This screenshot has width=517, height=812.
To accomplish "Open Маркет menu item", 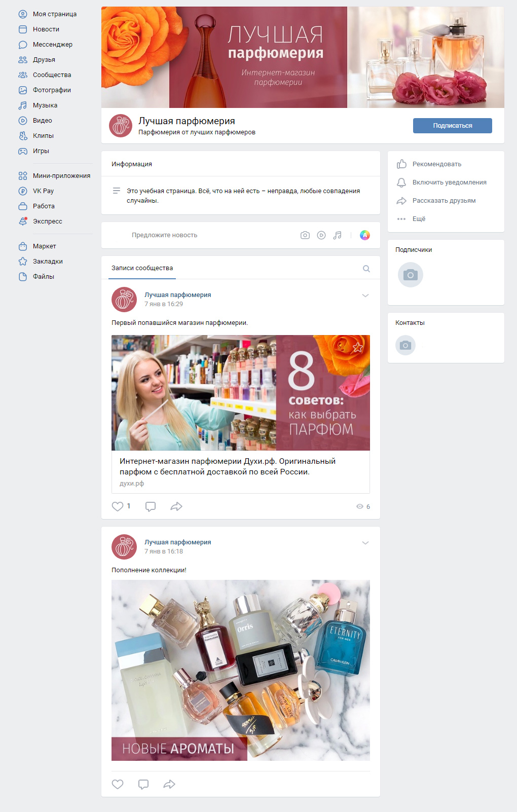I will (45, 246).
